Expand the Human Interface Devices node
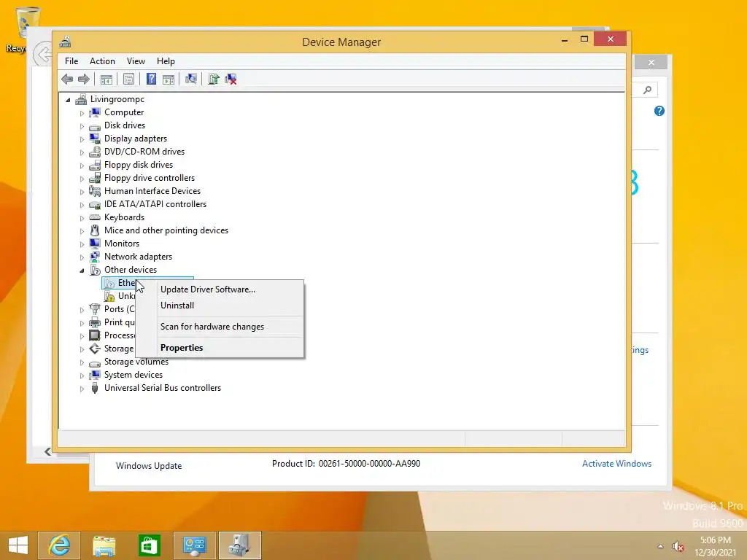This screenshot has height=560, width=747. (x=82, y=192)
